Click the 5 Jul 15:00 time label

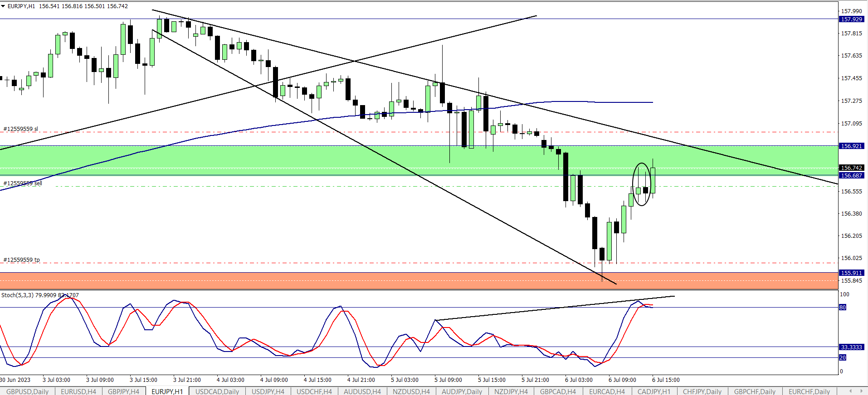coord(492,380)
